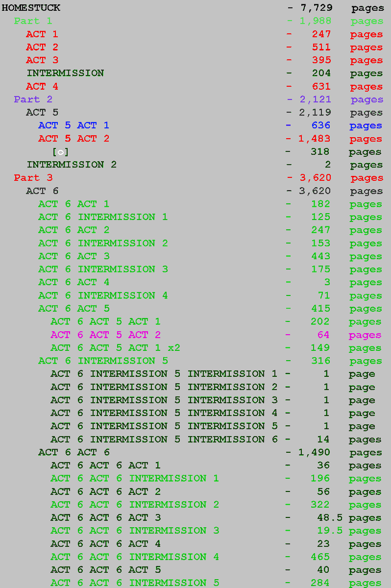Click the HOMESTUCK title text

click(x=31, y=8)
